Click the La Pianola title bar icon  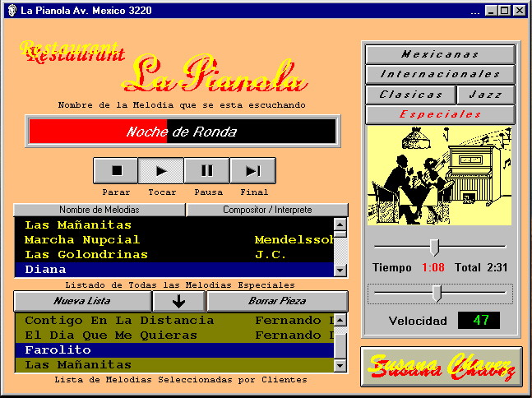12,11
